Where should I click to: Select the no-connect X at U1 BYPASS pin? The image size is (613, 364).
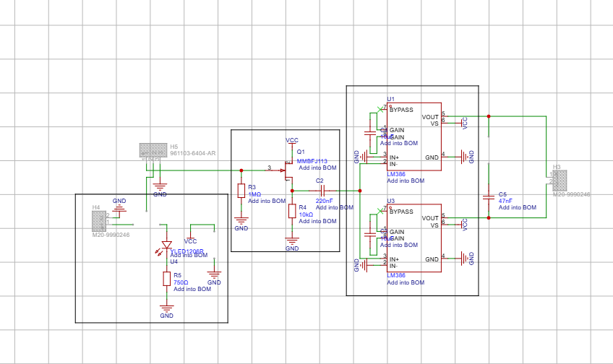(x=380, y=109)
